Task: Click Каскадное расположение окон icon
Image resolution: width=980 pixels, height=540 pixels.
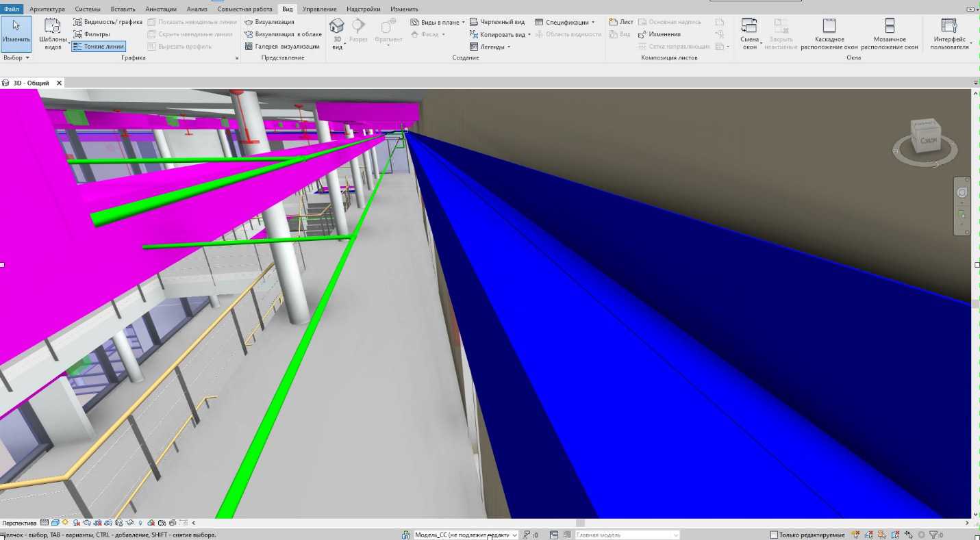Action: (829, 27)
